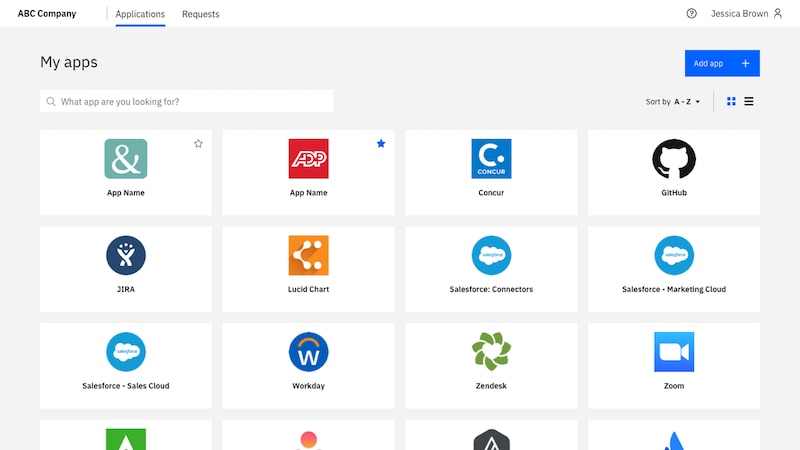Click ABC Company home link

point(47,13)
